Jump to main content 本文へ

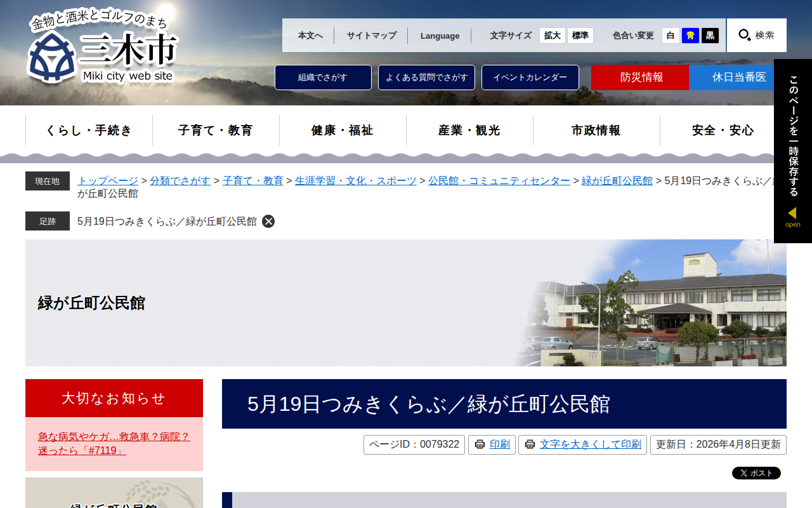(x=310, y=36)
